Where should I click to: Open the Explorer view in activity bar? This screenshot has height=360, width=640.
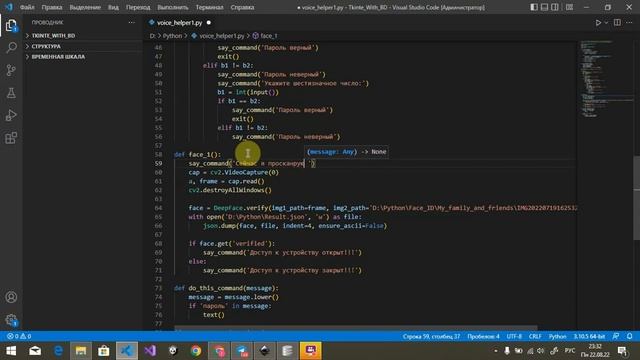tap(11, 26)
